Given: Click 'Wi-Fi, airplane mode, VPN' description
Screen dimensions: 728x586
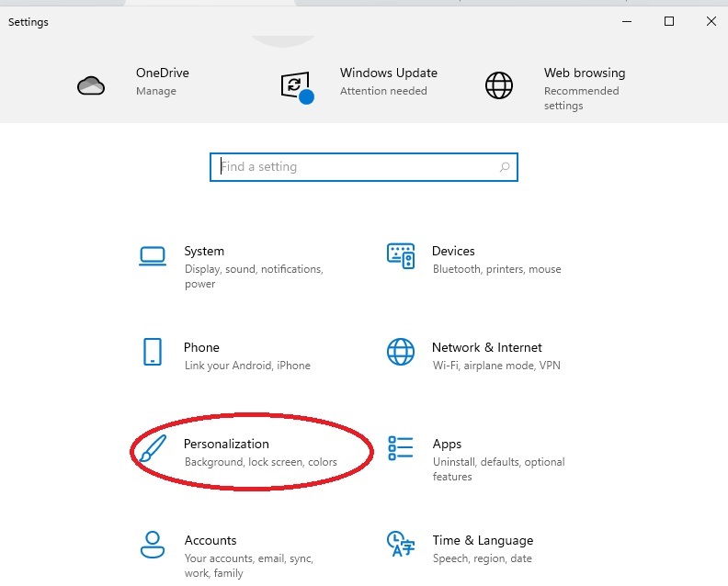Looking at the screenshot, I should 496,366.
